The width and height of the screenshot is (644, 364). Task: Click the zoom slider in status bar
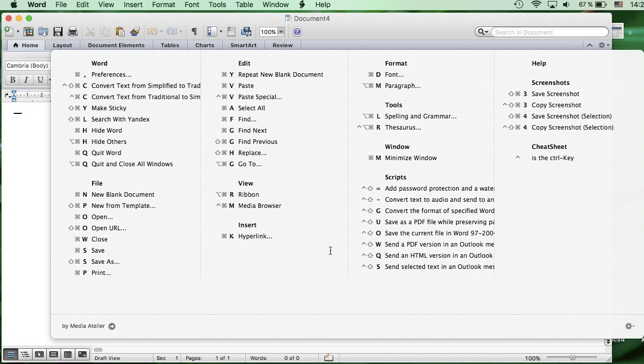(573, 358)
